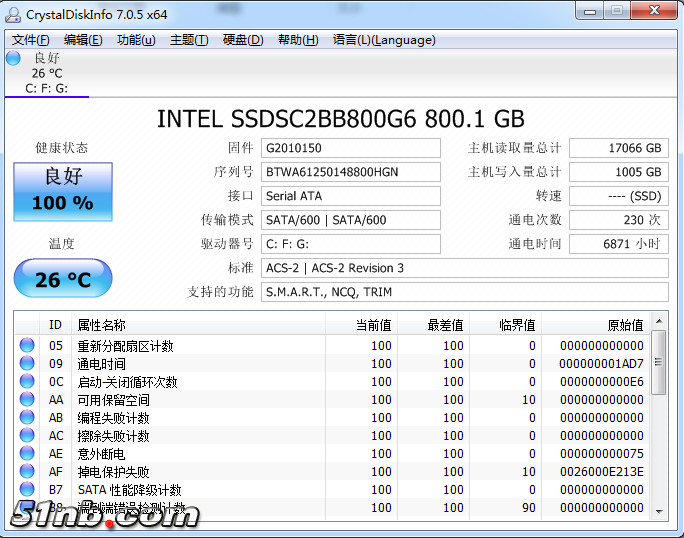This screenshot has height=538, width=684.
Task: Click raw value 0026000E213E
Action: 601,472
